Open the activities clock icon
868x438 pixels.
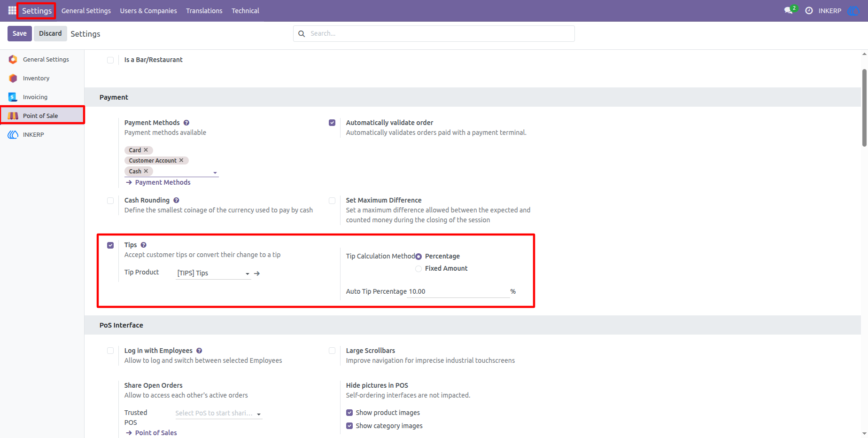pyautogui.click(x=809, y=10)
